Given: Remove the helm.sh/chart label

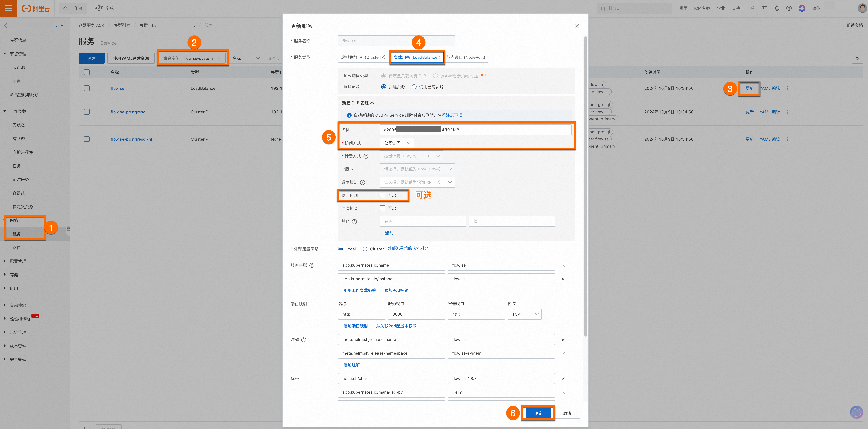Looking at the screenshot, I should (x=563, y=379).
